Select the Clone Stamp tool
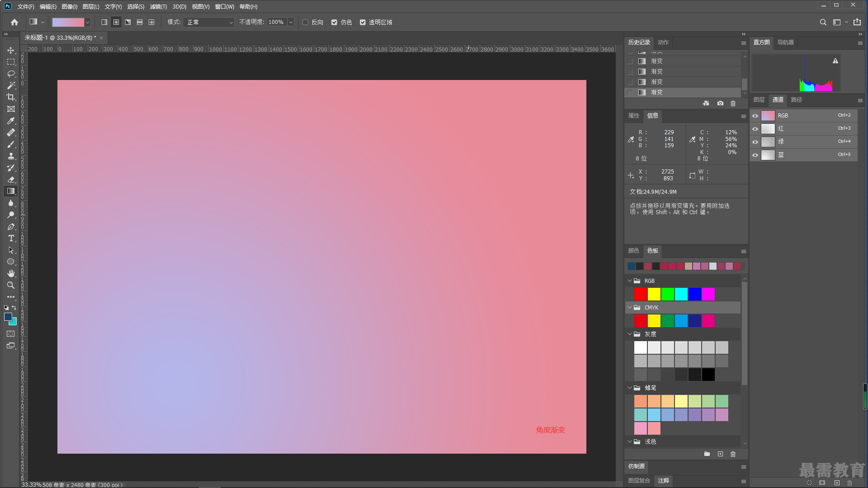Image resolution: width=868 pixels, height=488 pixels. coord(11,156)
